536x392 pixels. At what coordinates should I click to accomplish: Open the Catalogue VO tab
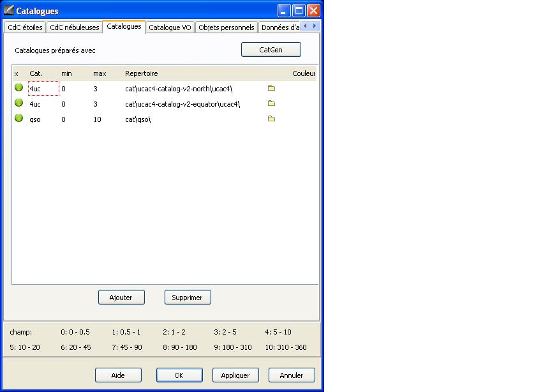pyautogui.click(x=170, y=27)
